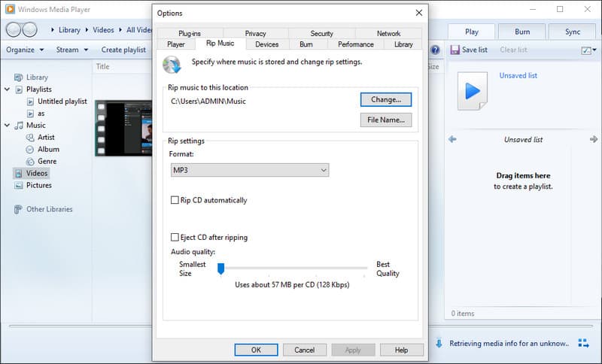Image resolution: width=602 pixels, height=364 pixels.
Task: Click the large blue play icon for Unsaved list
Action: click(473, 91)
